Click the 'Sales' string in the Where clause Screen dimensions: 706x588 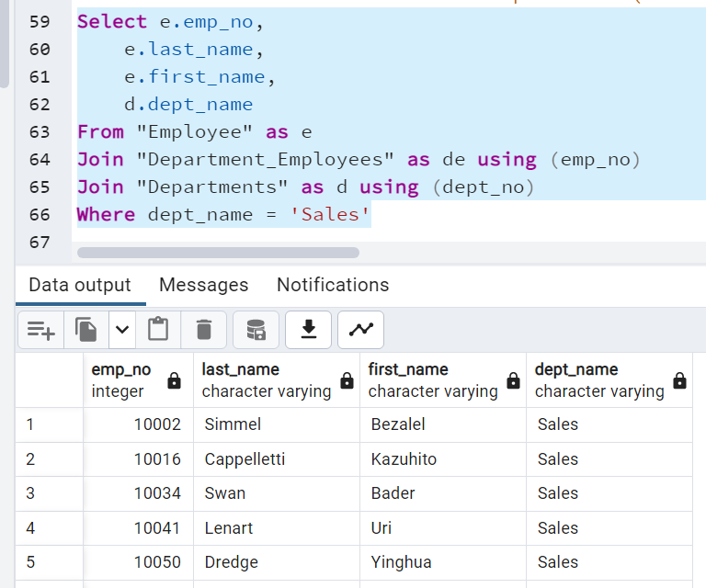(x=330, y=215)
